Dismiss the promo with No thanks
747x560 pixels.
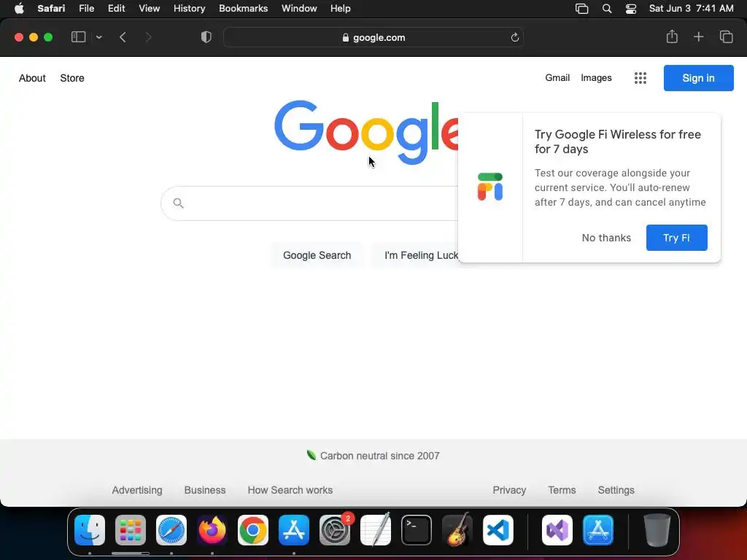tap(606, 238)
